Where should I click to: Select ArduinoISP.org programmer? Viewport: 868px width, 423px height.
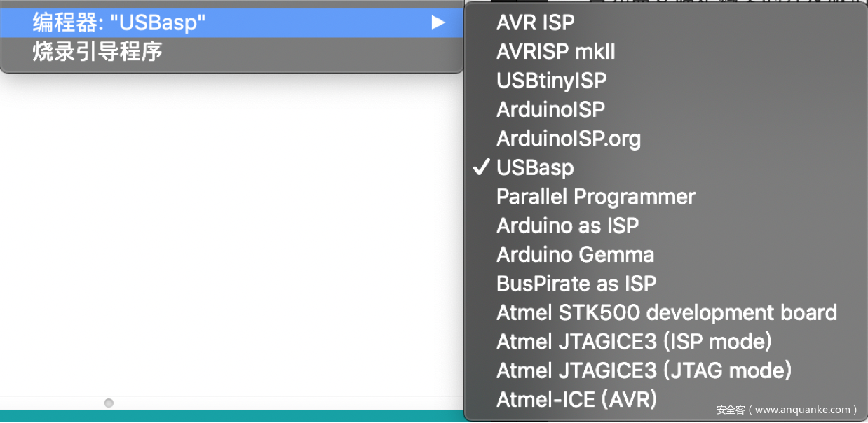pos(568,139)
